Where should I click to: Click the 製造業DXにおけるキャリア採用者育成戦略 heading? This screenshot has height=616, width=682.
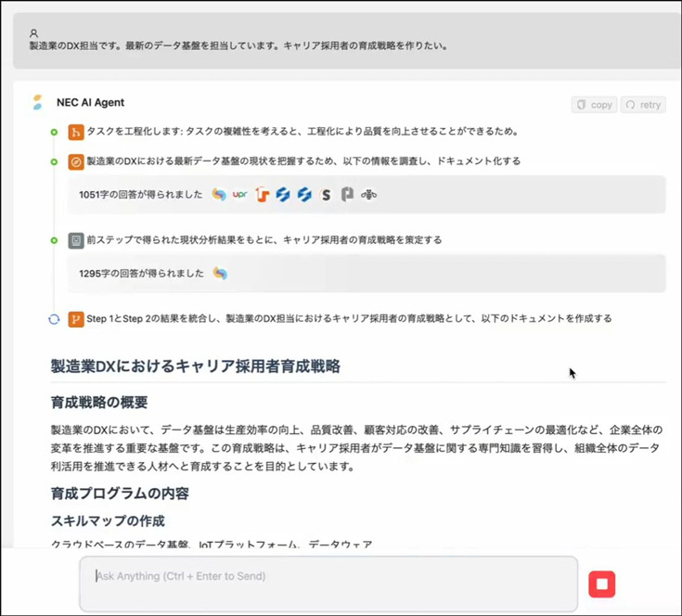tap(196, 366)
